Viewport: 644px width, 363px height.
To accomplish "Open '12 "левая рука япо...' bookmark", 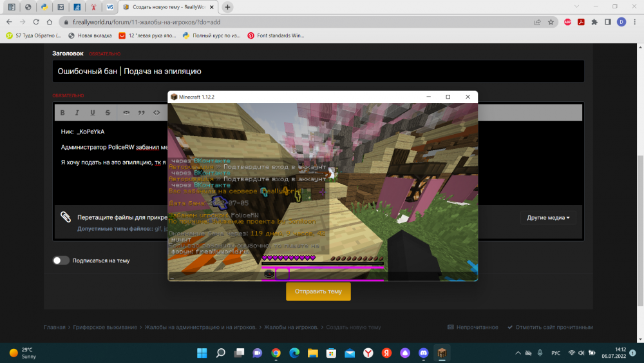I will [147, 35].
